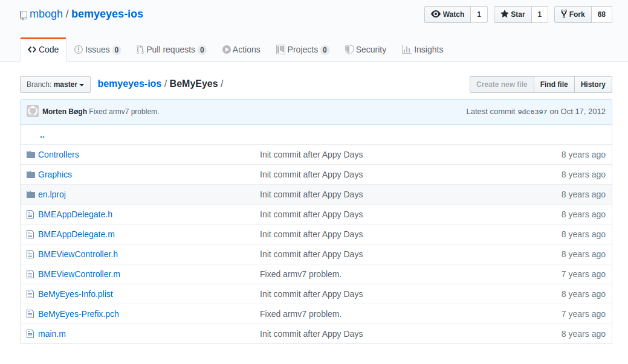
Task: Click '8 years ago' in the main.m row
Action: tap(583, 334)
